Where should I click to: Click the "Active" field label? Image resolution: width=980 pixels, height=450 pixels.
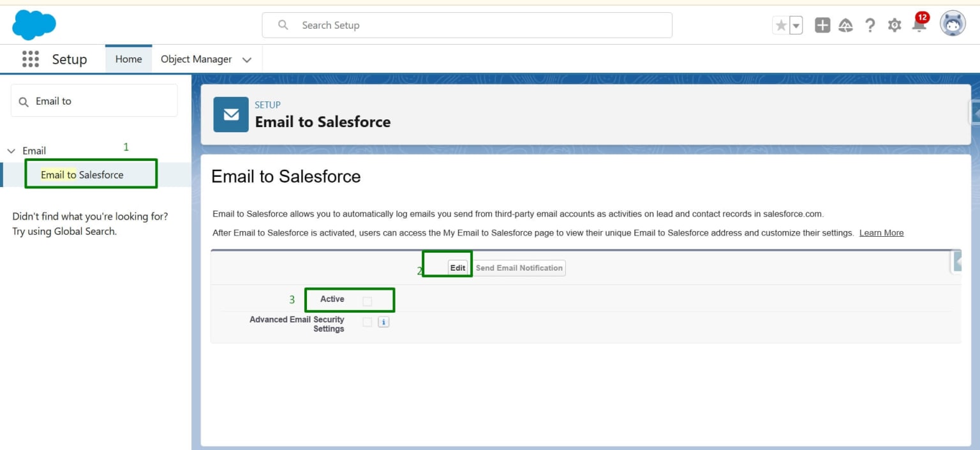coord(332,299)
